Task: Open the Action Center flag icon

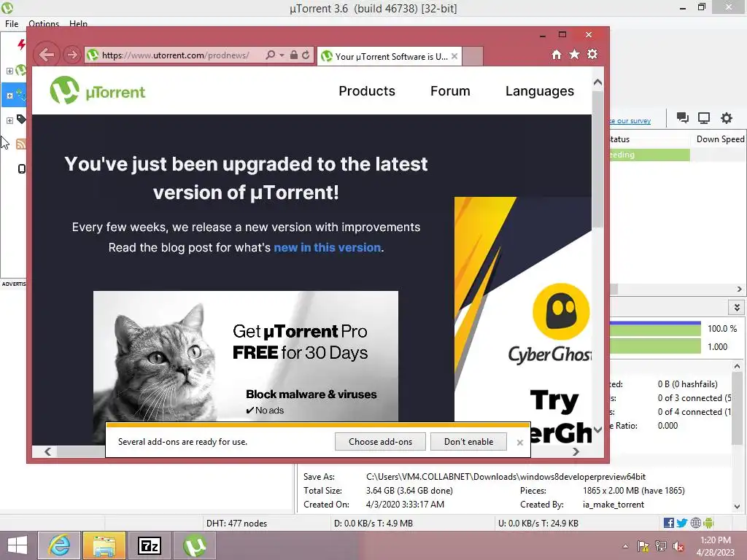Action: [x=643, y=546]
